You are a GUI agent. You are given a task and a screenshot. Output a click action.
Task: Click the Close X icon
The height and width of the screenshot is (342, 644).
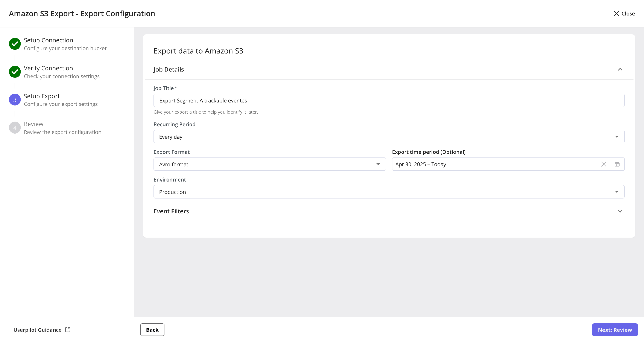pos(616,14)
